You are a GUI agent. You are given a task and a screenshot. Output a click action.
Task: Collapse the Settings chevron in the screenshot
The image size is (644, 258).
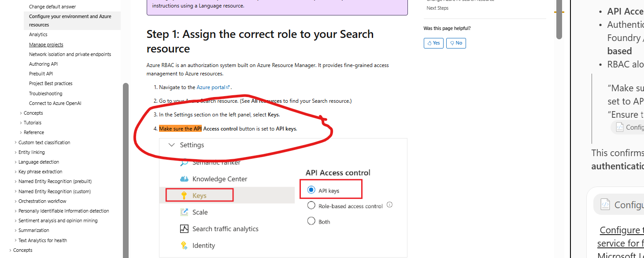coord(171,145)
